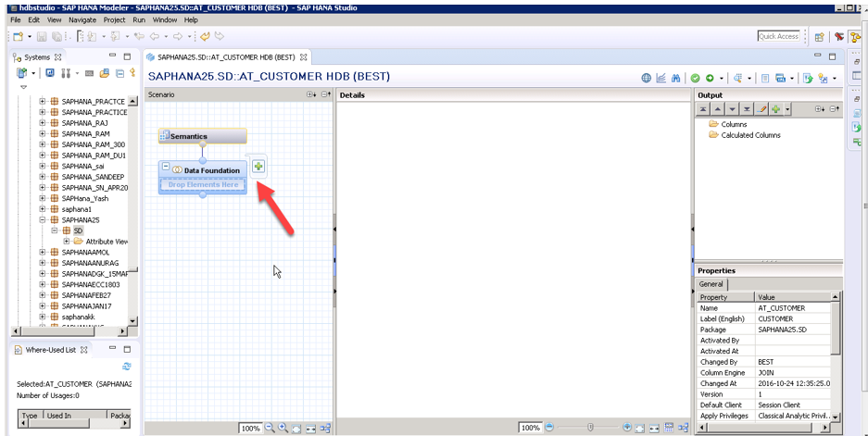The height and width of the screenshot is (436, 868).
Task: Open the Navigate menu
Action: 82,20
